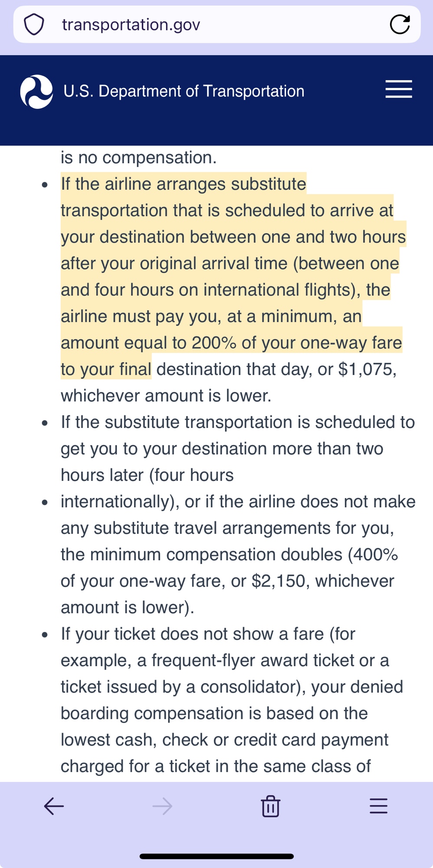Click the DOT triskelion logo
This screenshot has width=433, height=868.
coord(36,92)
